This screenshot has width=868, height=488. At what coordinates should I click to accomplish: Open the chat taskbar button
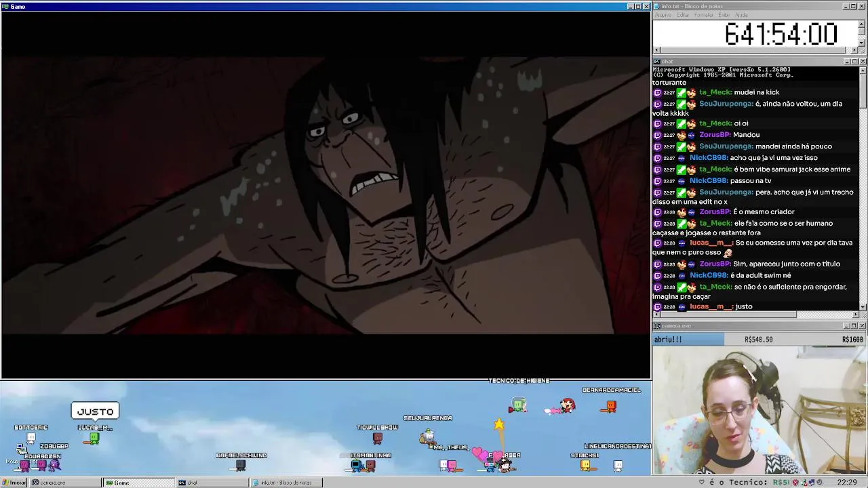(212, 483)
